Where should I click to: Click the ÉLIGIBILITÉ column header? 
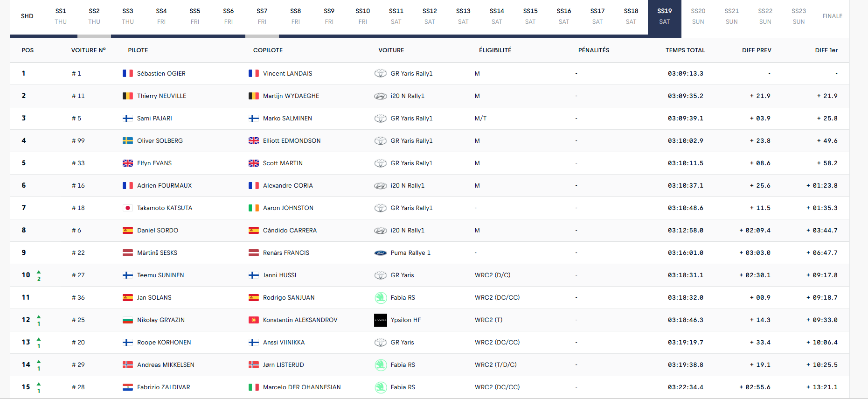(495, 50)
